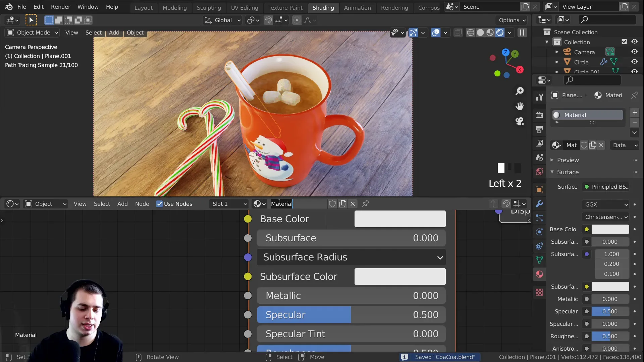Open the Object Mode dropdown
This screenshot has width=644, height=362.
(32, 33)
